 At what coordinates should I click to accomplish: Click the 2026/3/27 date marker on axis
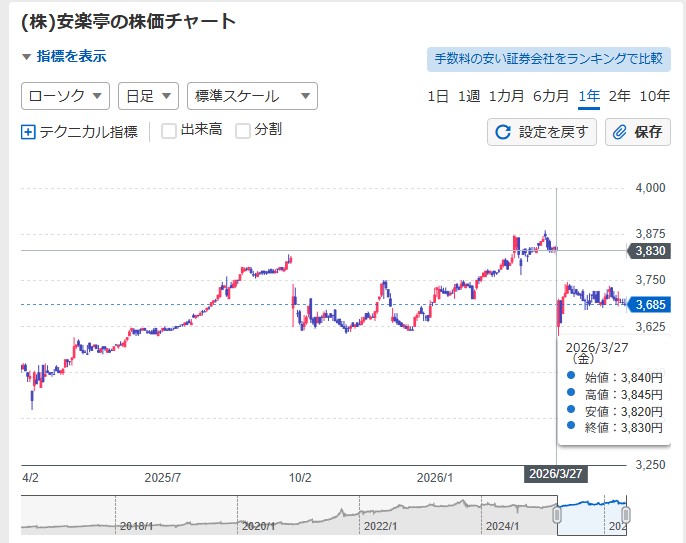pyautogui.click(x=556, y=474)
